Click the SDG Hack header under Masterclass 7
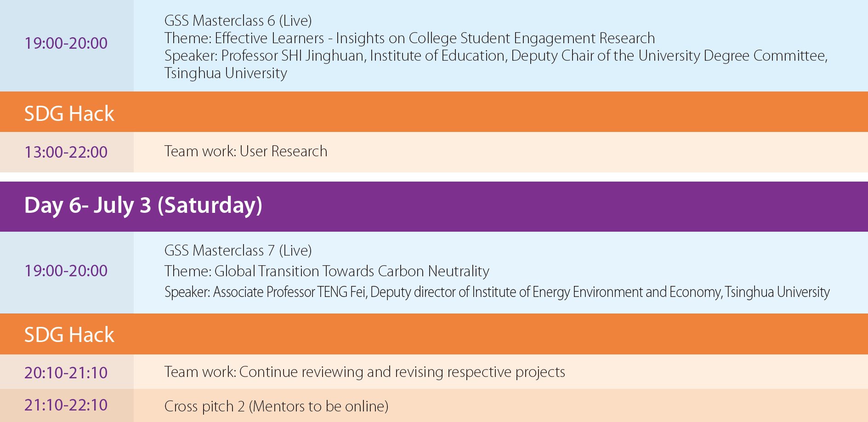This screenshot has width=868, height=422. [x=69, y=335]
